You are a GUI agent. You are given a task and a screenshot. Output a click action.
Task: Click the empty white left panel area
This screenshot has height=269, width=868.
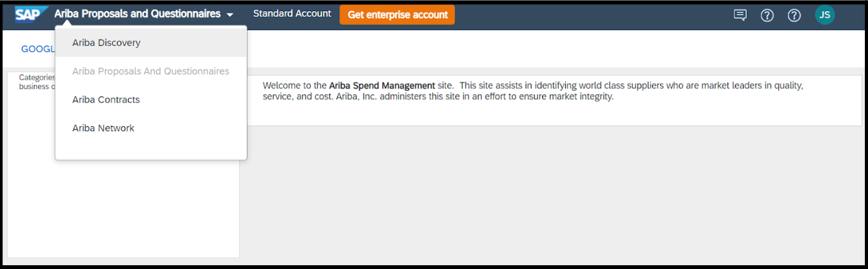click(123, 207)
